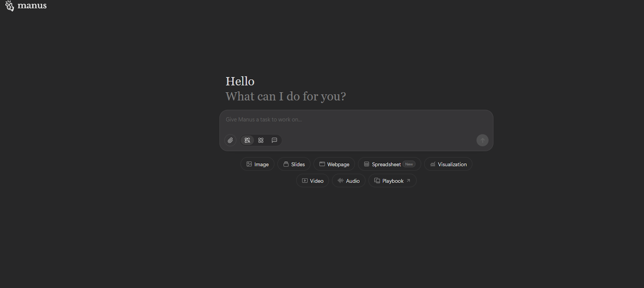Open the Playbook link

pyautogui.click(x=392, y=181)
